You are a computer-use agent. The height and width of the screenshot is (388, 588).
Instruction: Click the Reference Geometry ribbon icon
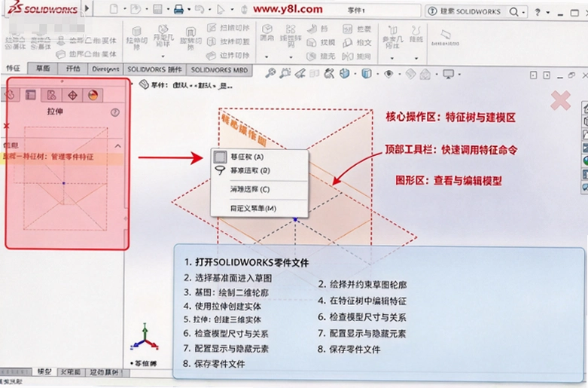click(392, 37)
